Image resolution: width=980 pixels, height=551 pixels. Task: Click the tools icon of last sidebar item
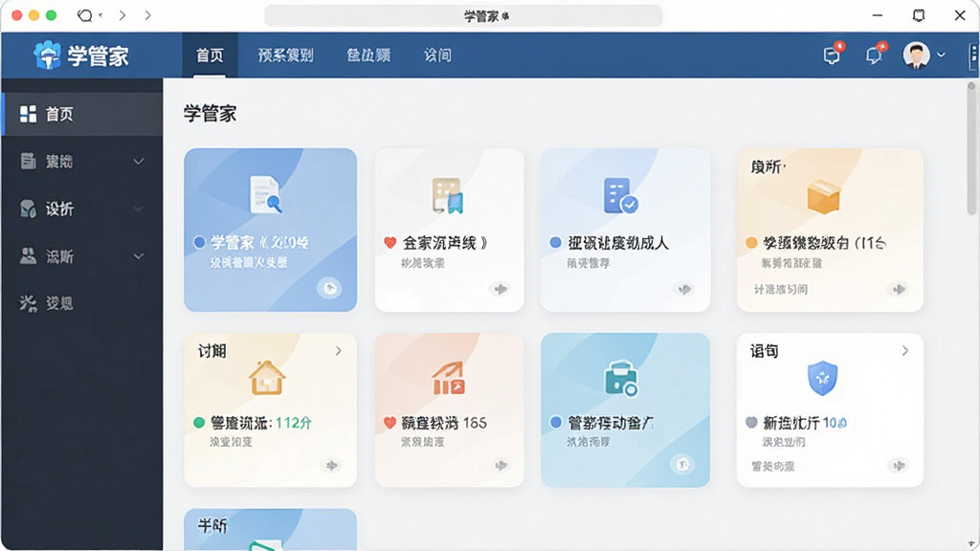(28, 303)
